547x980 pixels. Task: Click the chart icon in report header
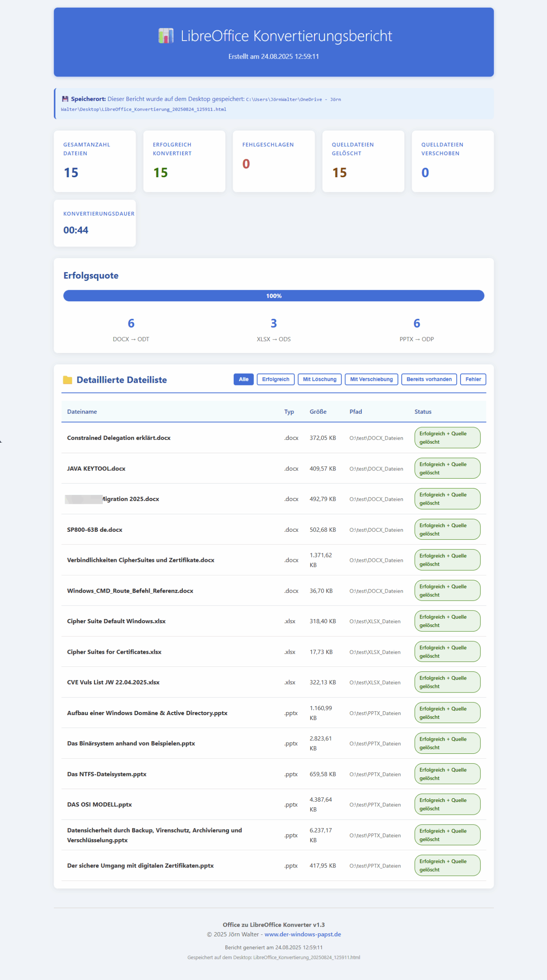pos(166,36)
